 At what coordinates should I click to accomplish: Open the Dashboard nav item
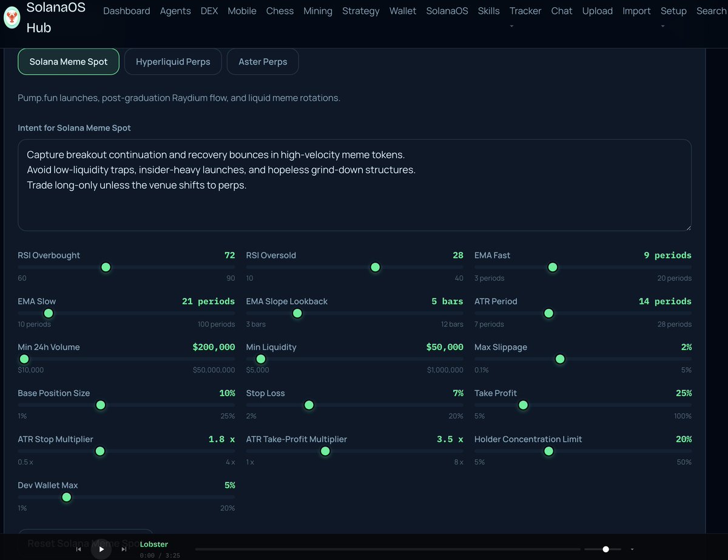[x=127, y=11]
